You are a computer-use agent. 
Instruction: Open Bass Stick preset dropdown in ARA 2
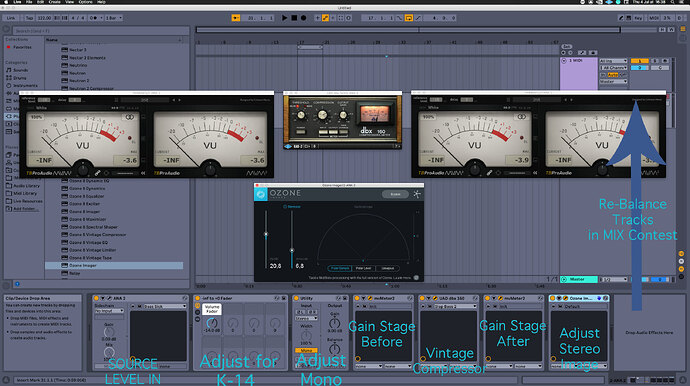coord(165,306)
